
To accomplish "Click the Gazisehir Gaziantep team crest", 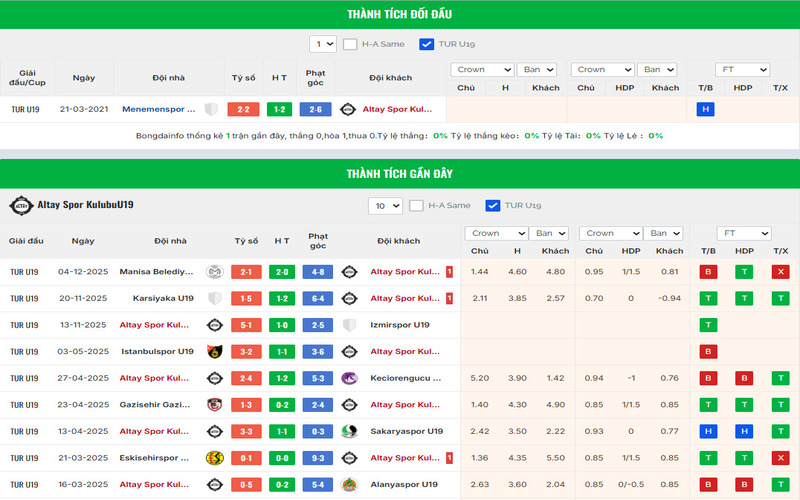I will (214, 405).
